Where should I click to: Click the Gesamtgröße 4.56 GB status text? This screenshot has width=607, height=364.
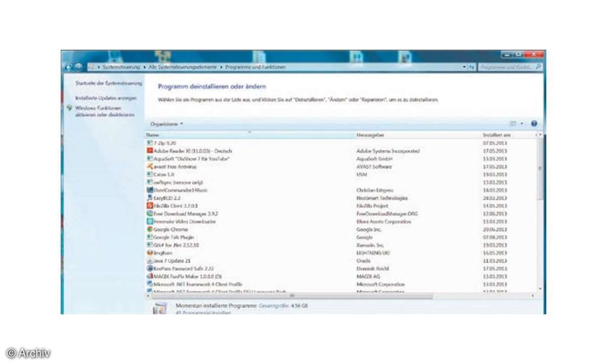(x=283, y=306)
